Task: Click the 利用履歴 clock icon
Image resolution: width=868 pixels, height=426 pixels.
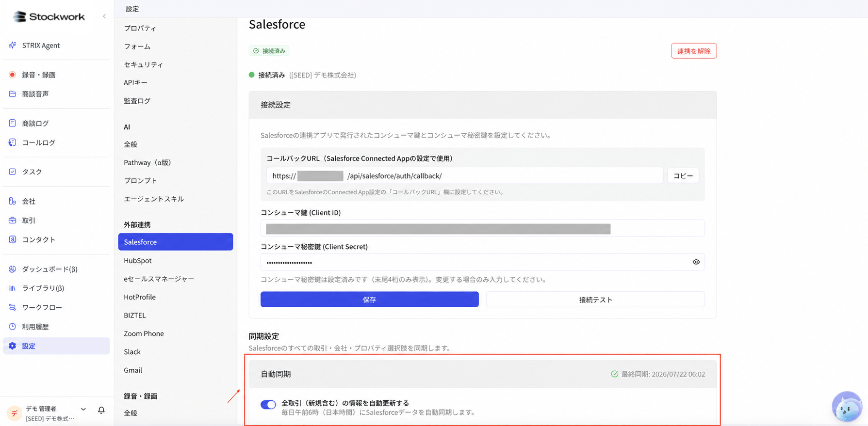Action: tap(13, 327)
